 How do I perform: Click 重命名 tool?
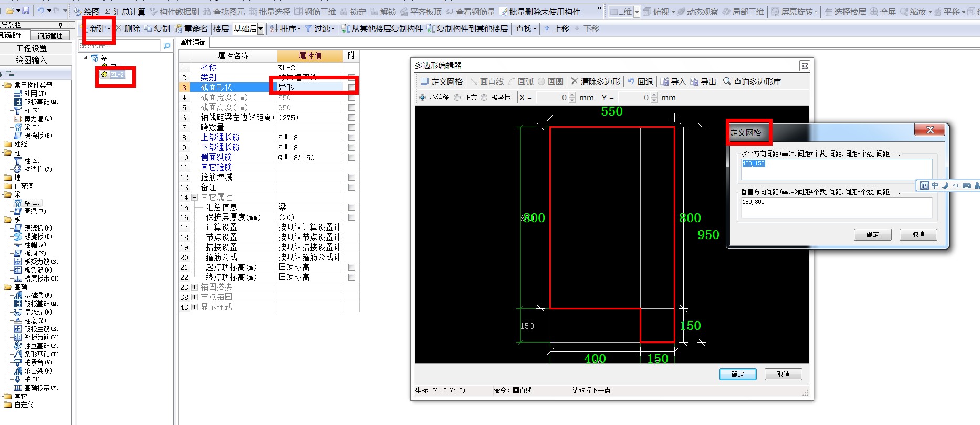point(191,28)
